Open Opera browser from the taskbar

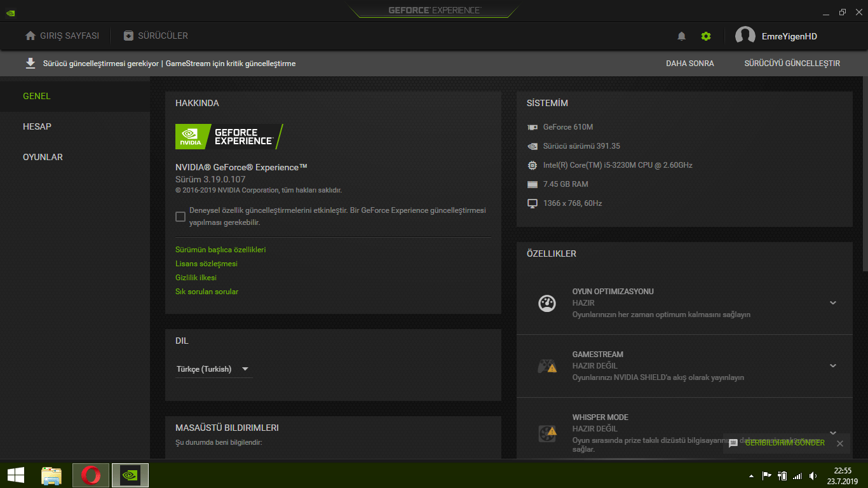pos(91,475)
